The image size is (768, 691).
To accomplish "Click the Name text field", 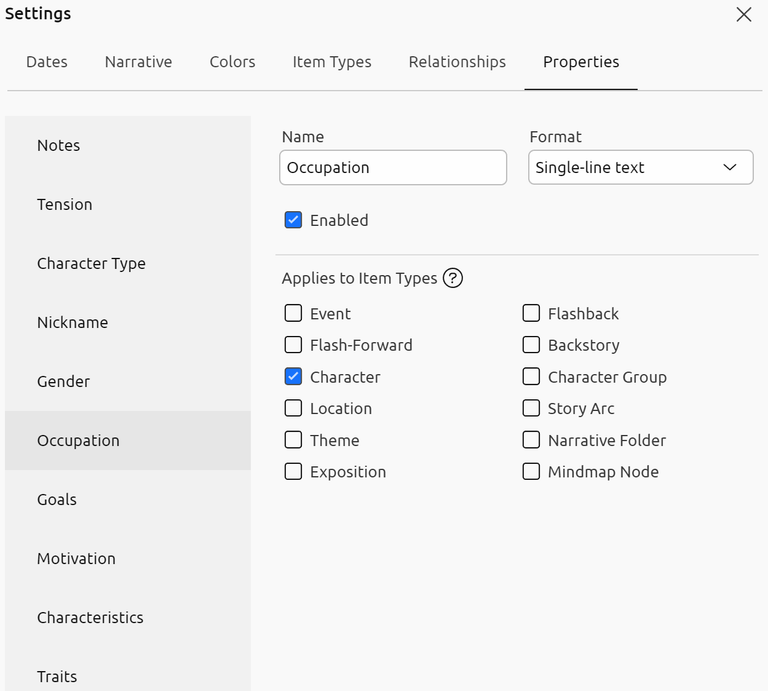I will click(393, 168).
